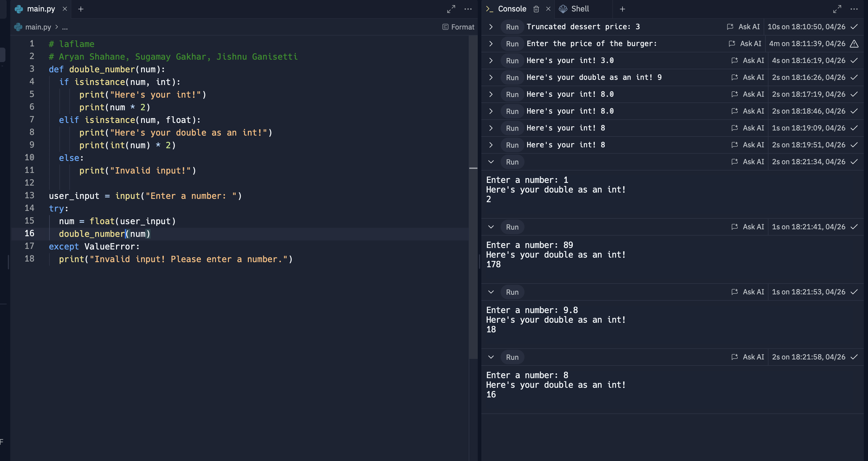
Task: Expand the "Here's your int! 3.0" run
Action: 491,61
